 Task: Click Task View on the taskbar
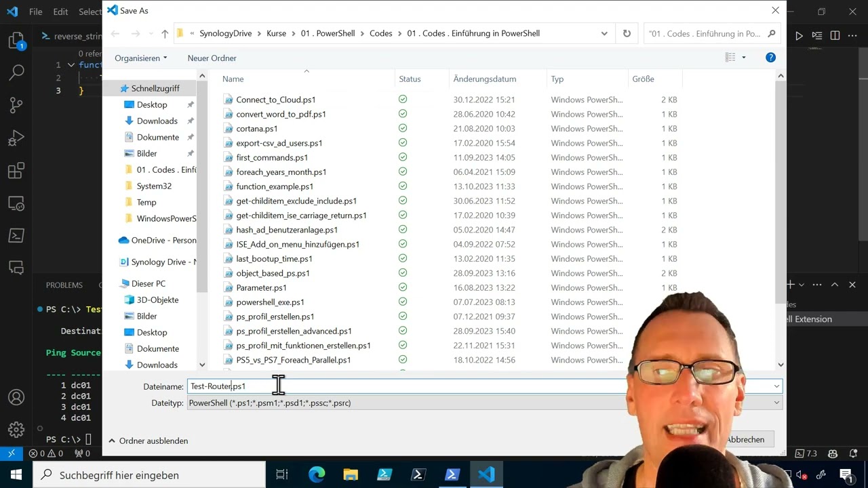point(282,474)
